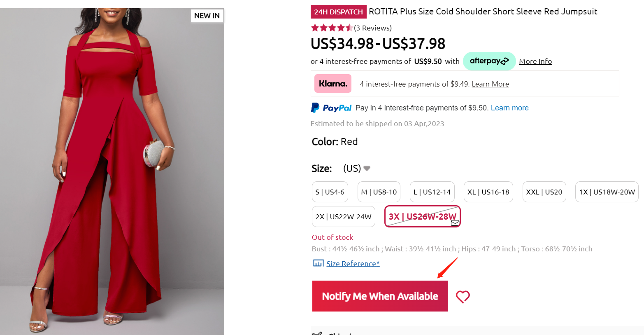Click the Klarna pink logo

(333, 84)
